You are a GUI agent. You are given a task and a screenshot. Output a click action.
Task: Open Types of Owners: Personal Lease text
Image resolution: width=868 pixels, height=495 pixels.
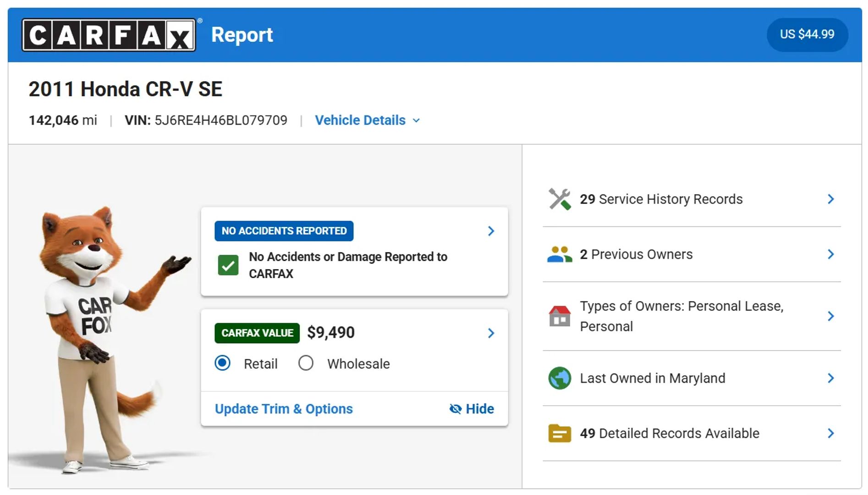point(682,316)
